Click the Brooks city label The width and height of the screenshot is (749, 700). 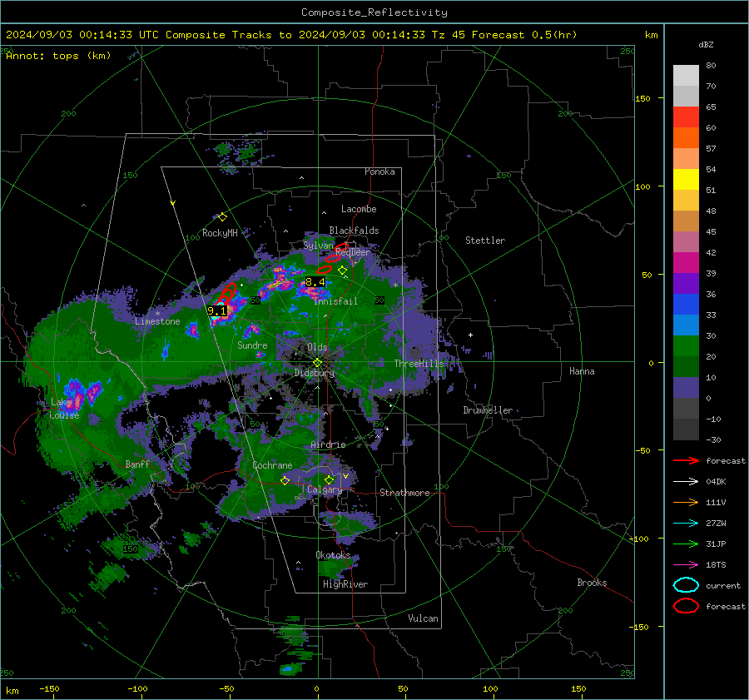pyautogui.click(x=592, y=583)
